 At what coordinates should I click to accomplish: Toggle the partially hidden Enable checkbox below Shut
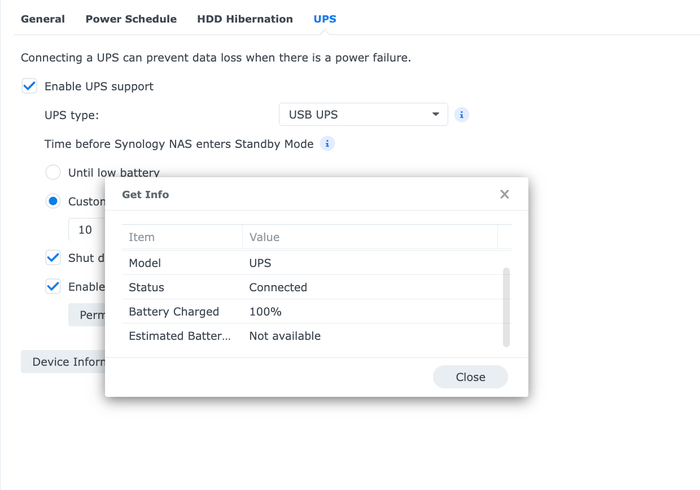(53, 286)
